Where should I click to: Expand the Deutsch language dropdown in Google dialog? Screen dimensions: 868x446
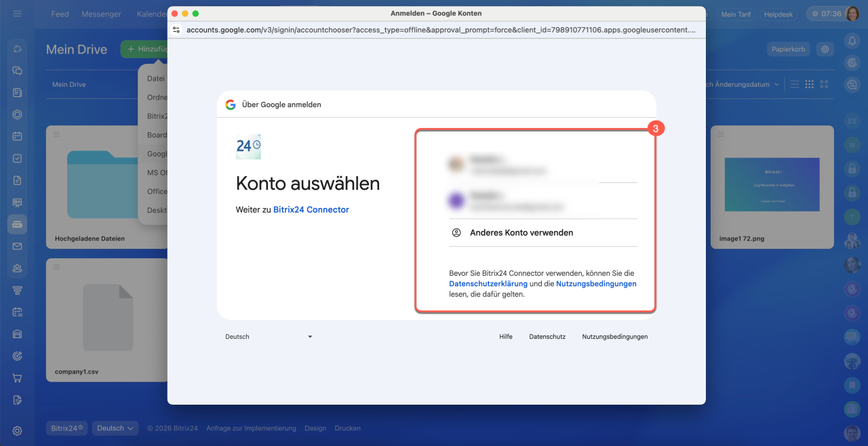(x=269, y=337)
